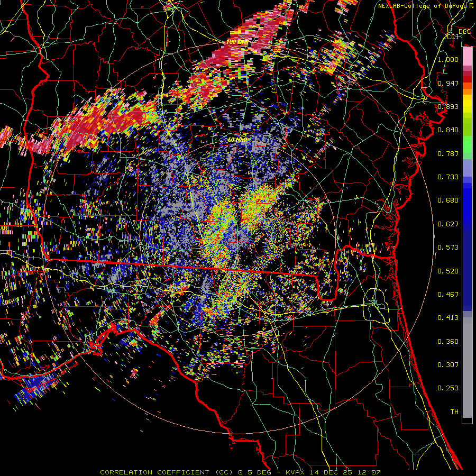476x476 pixels.
Task: Click the 0.787 legend value
Action: click(448, 153)
